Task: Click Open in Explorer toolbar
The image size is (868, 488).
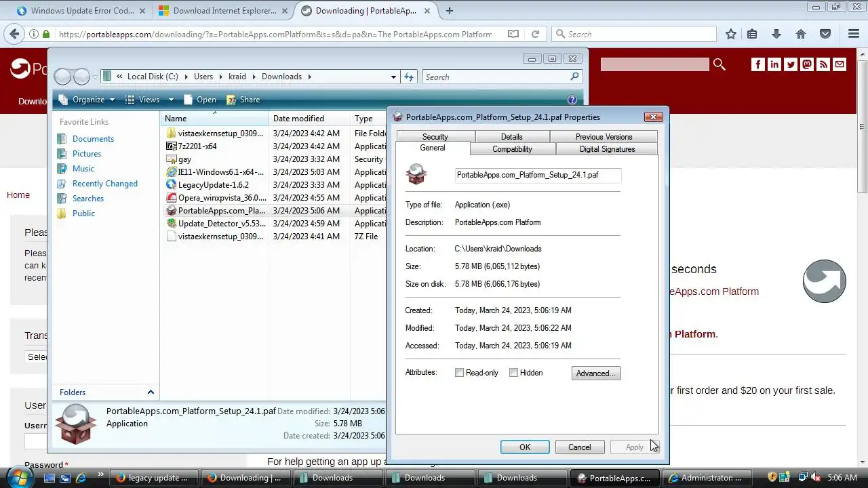Action: click(x=199, y=100)
